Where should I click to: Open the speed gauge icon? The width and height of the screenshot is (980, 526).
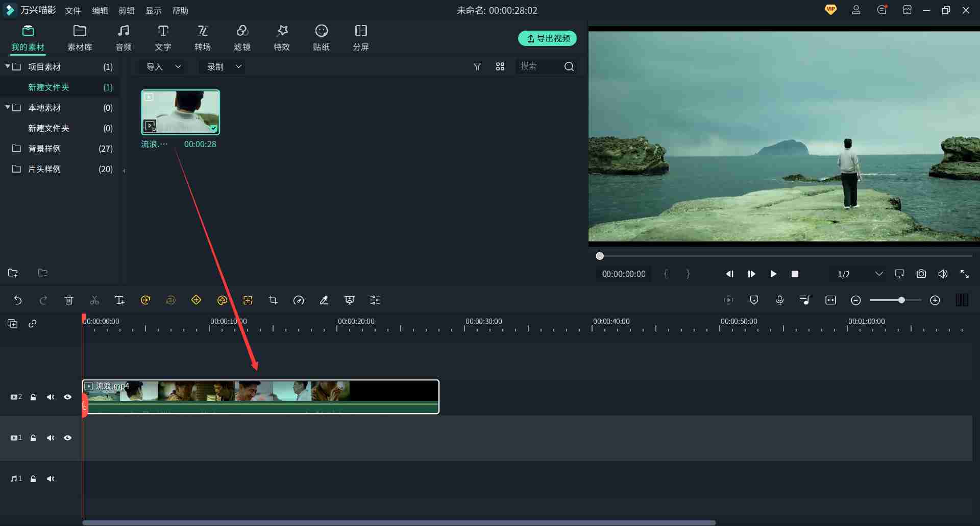(x=299, y=300)
